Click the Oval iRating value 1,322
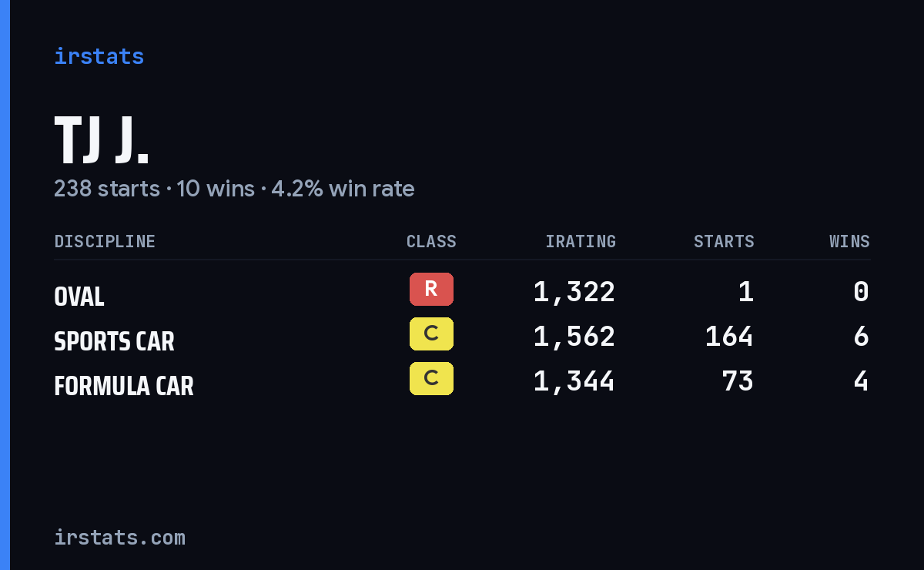The image size is (924, 570). pyautogui.click(x=574, y=292)
